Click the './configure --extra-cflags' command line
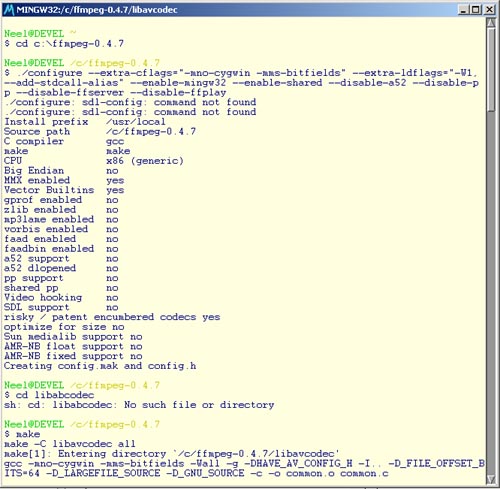 click(241, 73)
